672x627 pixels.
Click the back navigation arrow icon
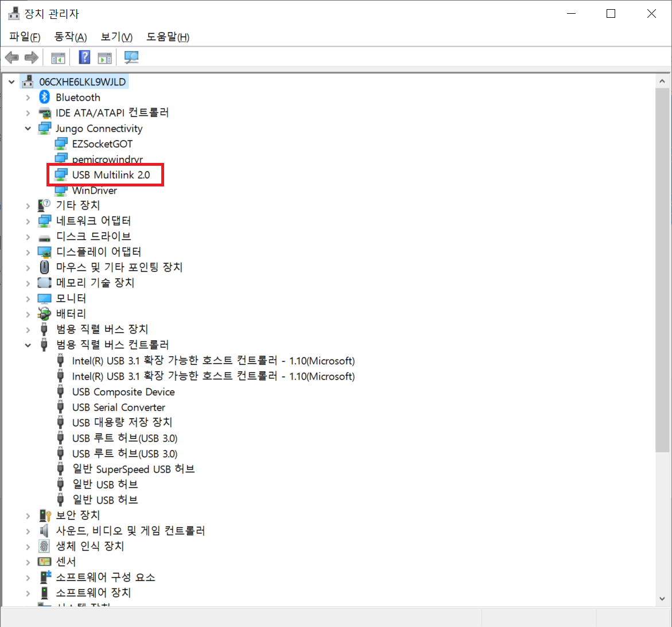tap(11, 57)
